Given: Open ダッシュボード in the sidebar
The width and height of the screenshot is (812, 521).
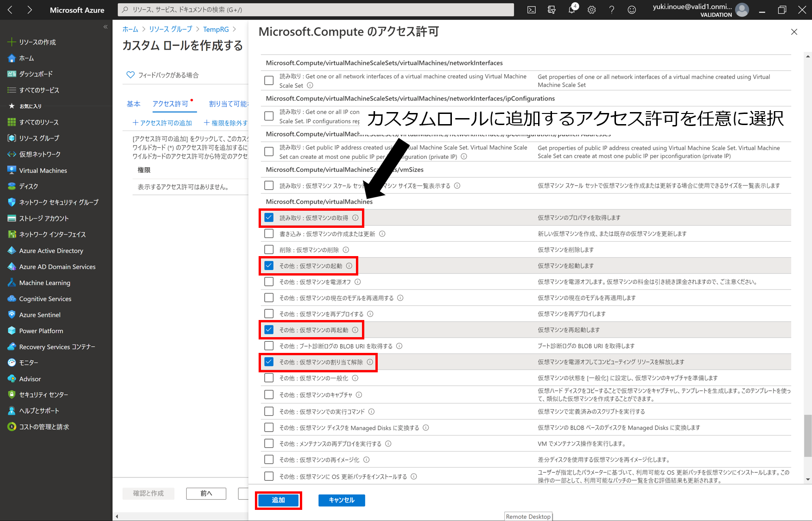Looking at the screenshot, I should 36,74.
